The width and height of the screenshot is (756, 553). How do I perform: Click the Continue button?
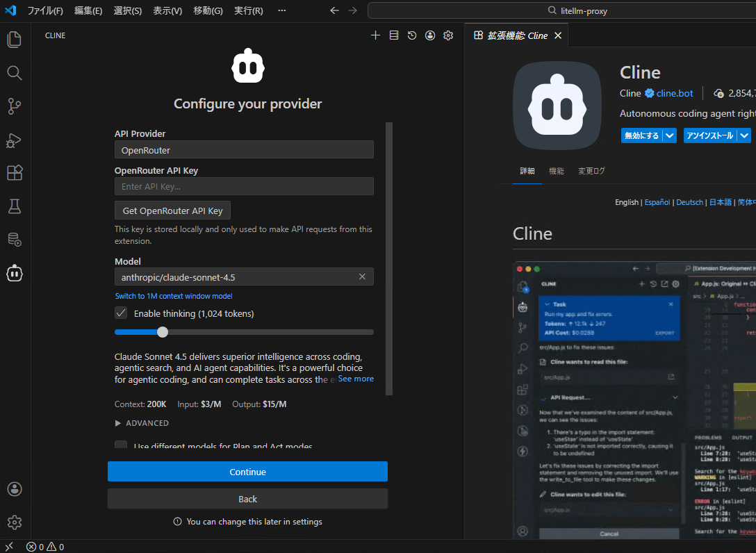click(x=247, y=472)
